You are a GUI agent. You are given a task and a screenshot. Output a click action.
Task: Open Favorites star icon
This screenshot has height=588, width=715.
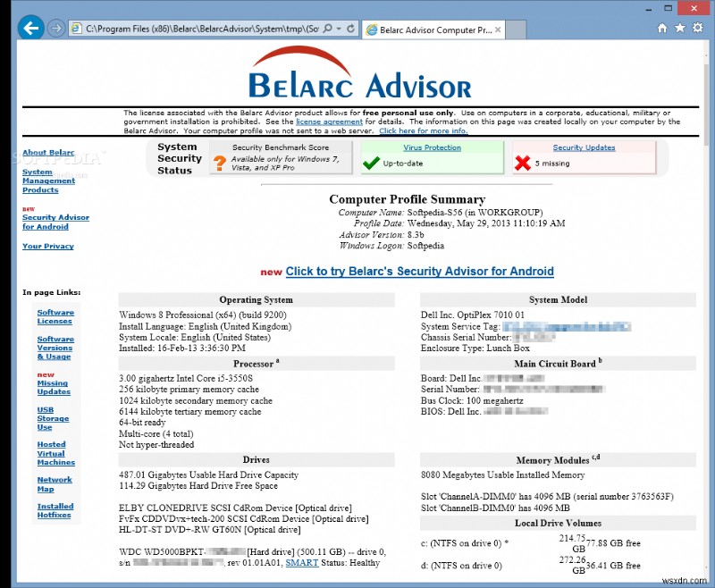click(x=680, y=29)
